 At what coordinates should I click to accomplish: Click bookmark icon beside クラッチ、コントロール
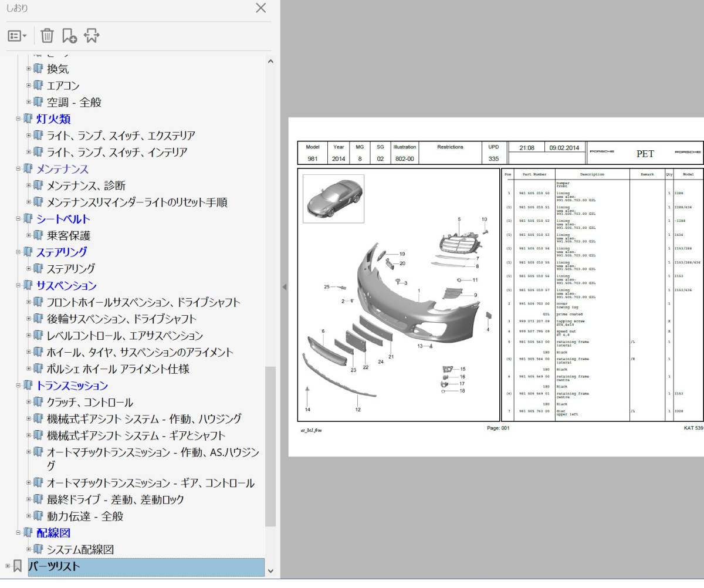point(39,403)
